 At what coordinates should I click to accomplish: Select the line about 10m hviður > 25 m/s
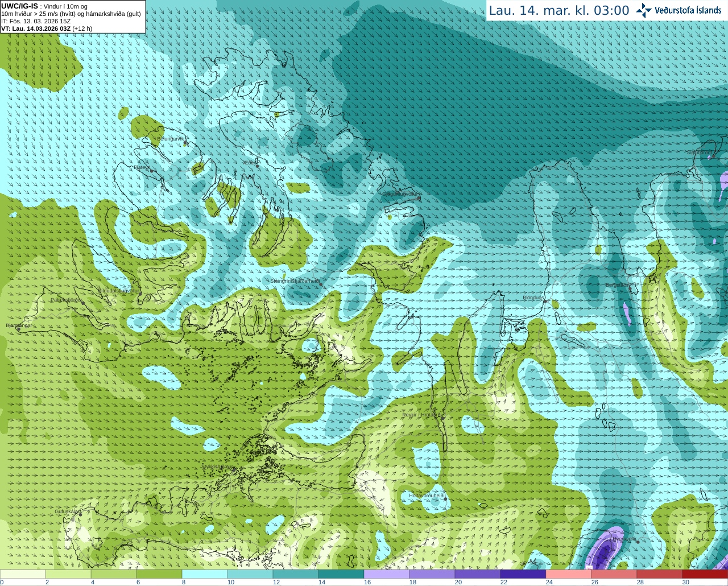pos(71,14)
